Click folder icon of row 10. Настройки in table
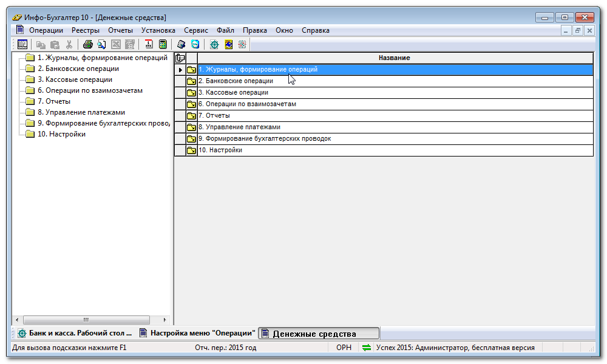 [192, 150]
